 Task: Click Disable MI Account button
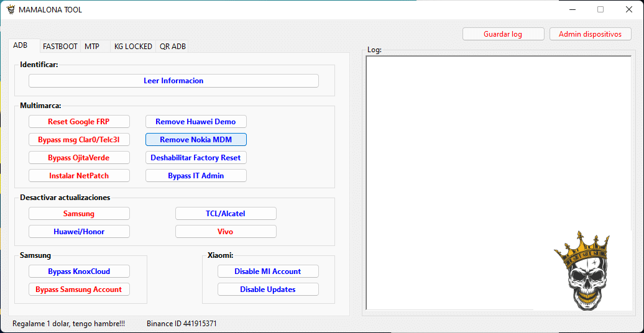pos(268,271)
